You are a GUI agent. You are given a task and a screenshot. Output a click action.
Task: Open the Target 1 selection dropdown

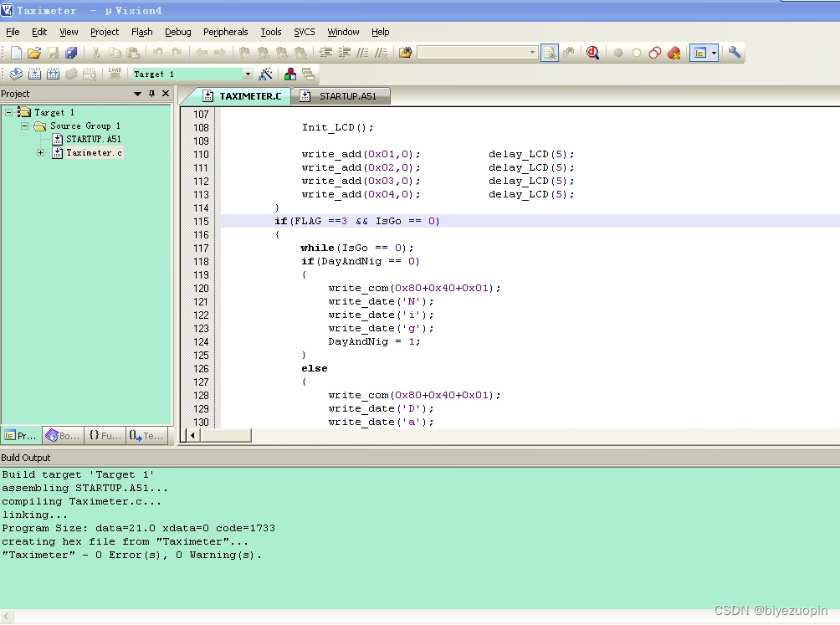(248, 74)
